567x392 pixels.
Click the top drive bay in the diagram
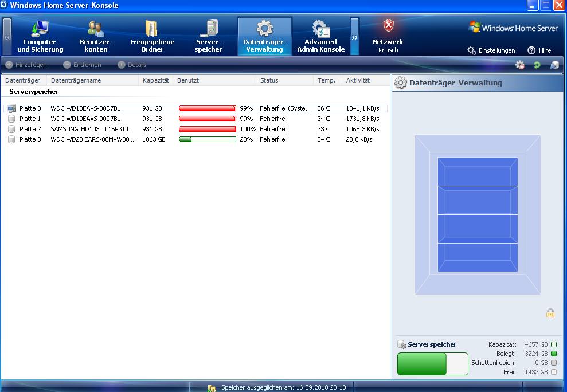coord(478,172)
